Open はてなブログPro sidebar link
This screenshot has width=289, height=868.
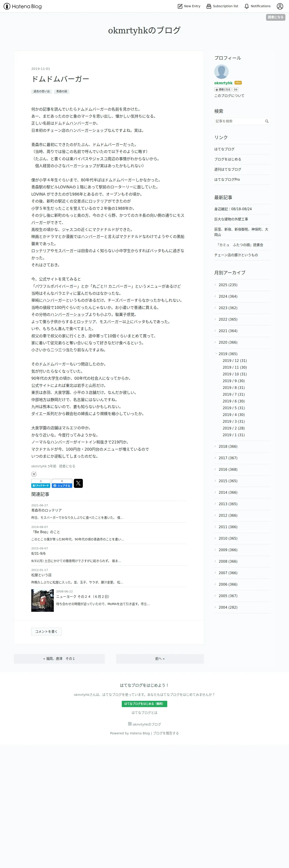(227, 179)
